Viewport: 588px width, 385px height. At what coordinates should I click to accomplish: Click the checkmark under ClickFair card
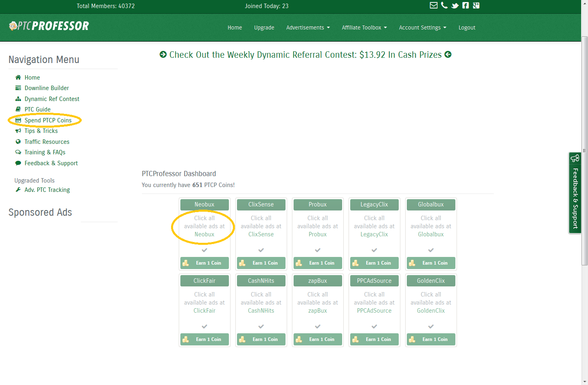(205, 326)
